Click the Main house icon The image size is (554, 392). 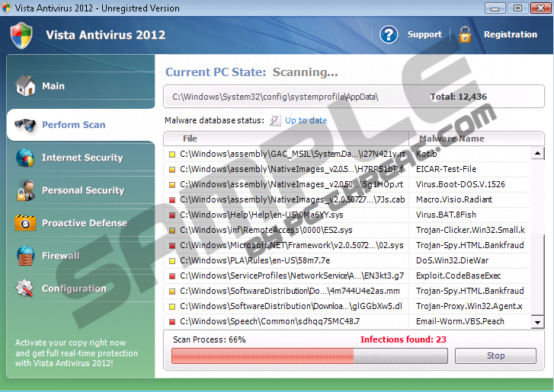[25, 86]
